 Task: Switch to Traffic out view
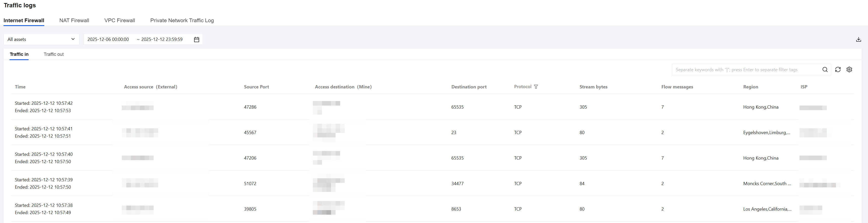click(x=54, y=54)
